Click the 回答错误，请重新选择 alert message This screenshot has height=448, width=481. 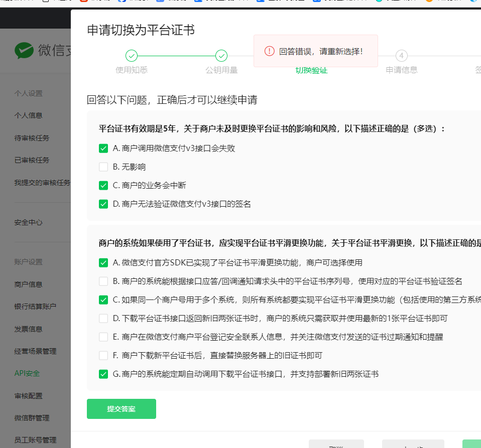pos(321,52)
